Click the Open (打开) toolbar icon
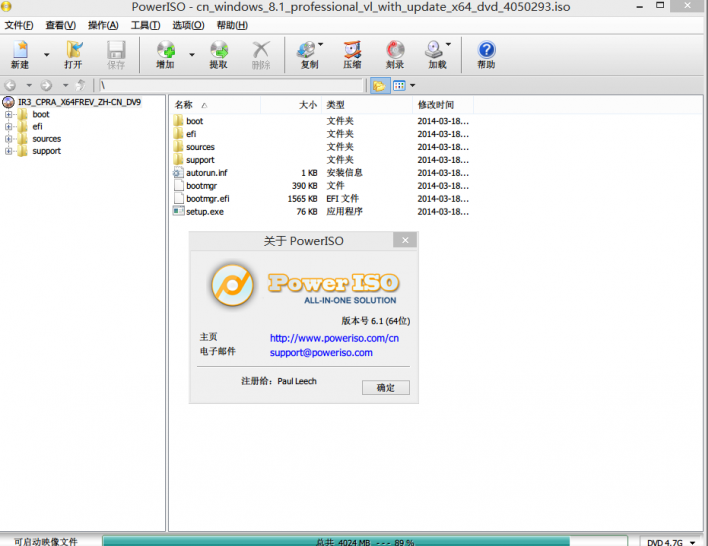The width and height of the screenshot is (708, 546). point(73,55)
